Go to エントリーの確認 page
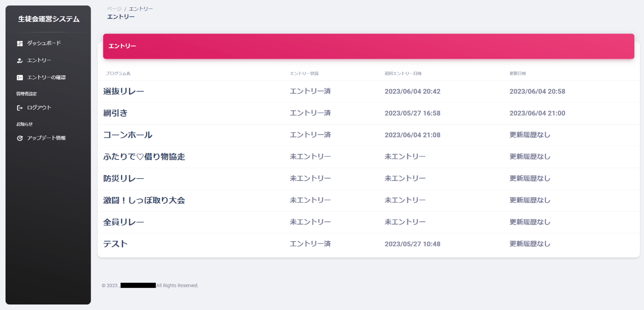The height and width of the screenshot is (310, 644). point(46,78)
